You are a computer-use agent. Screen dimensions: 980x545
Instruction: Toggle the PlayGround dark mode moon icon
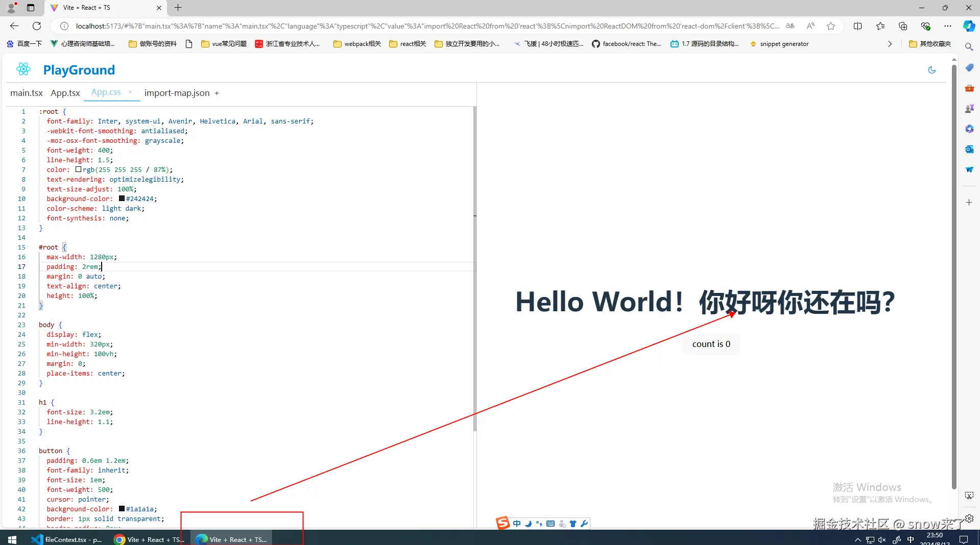[932, 70]
